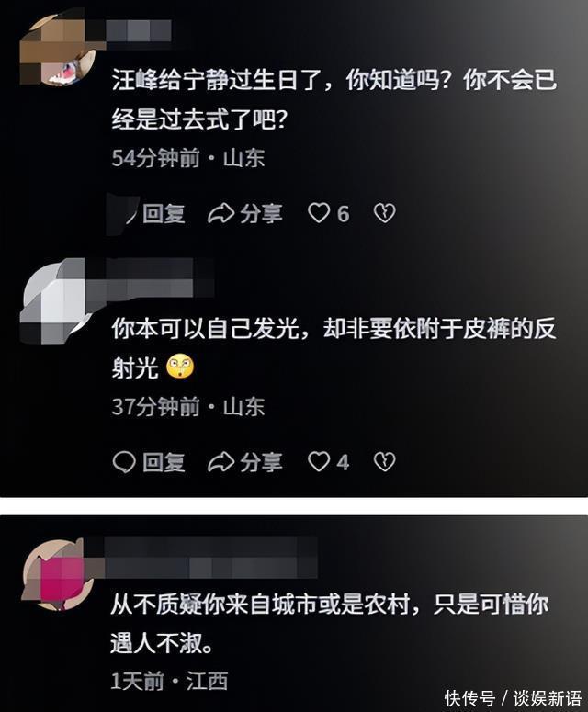Open the third commenter's pink avatar
The width and height of the screenshot is (588, 712).
click(58, 574)
